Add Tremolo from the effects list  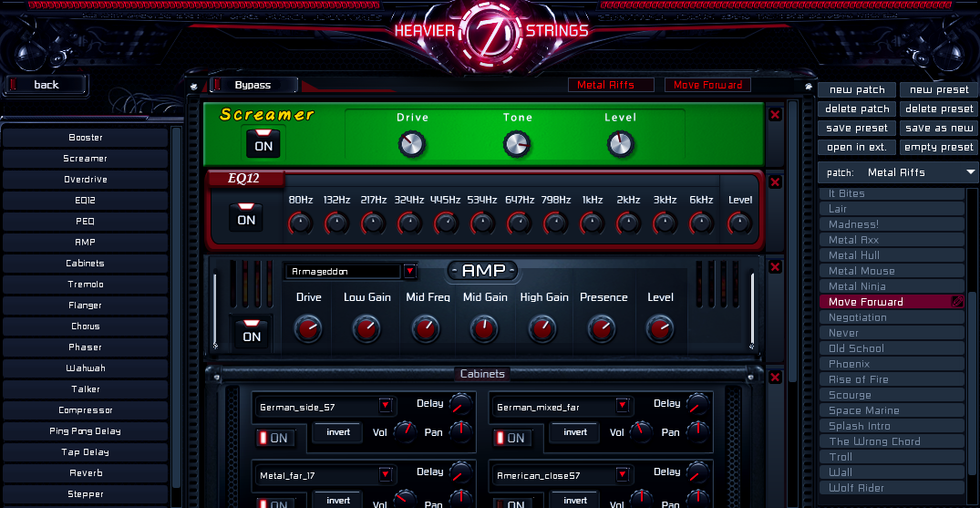(85, 284)
